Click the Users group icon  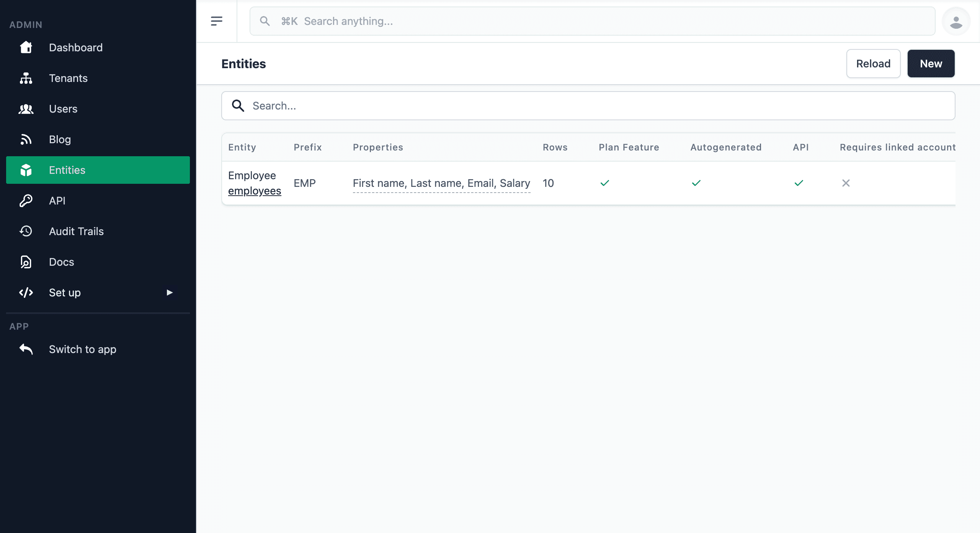[26, 109]
